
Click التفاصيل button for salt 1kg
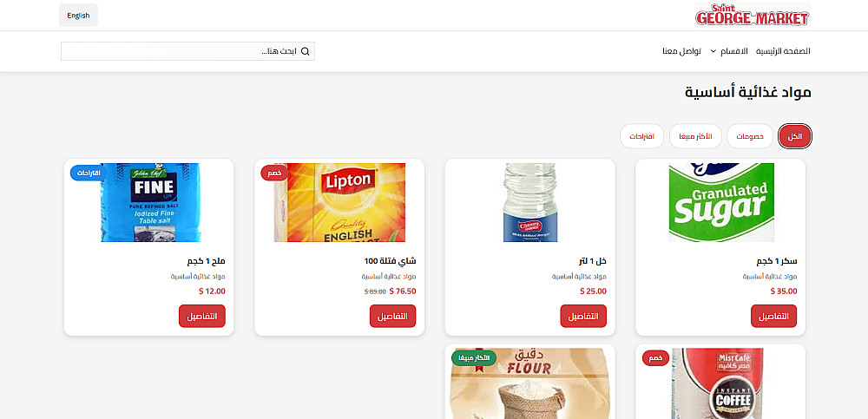(202, 316)
